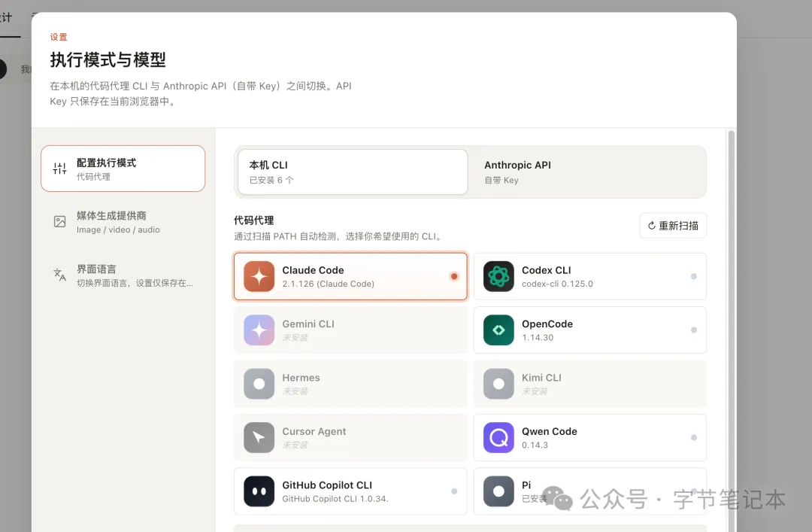The width and height of the screenshot is (812, 532).
Task: Click the 执行模式与模型 dialog title
Action: coord(108,59)
